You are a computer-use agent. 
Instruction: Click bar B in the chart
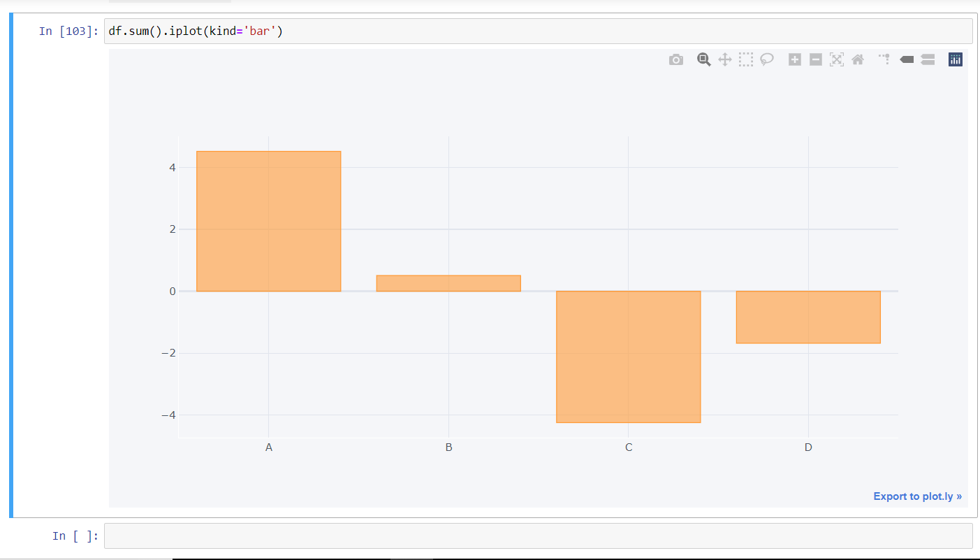click(x=448, y=283)
